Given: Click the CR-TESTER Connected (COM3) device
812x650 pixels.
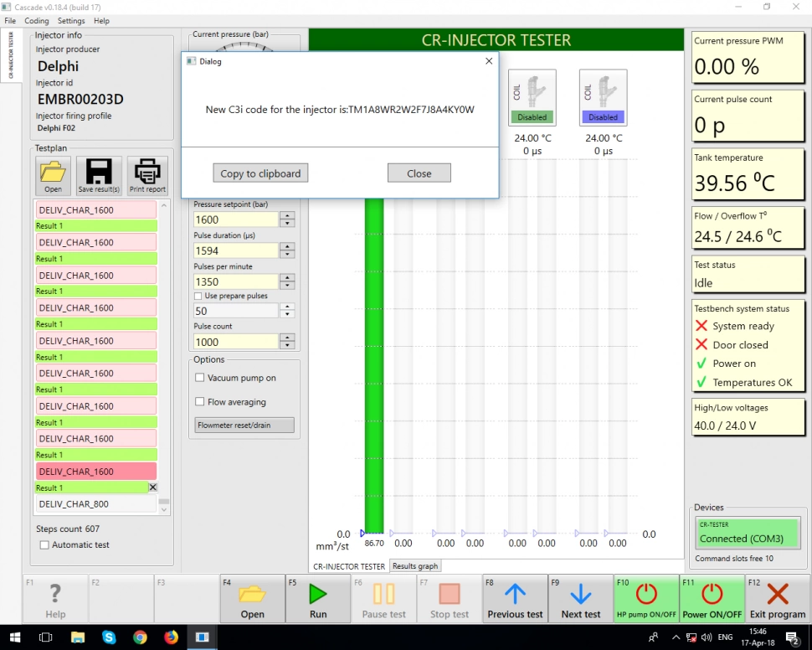Looking at the screenshot, I should pyautogui.click(x=748, y=533).
